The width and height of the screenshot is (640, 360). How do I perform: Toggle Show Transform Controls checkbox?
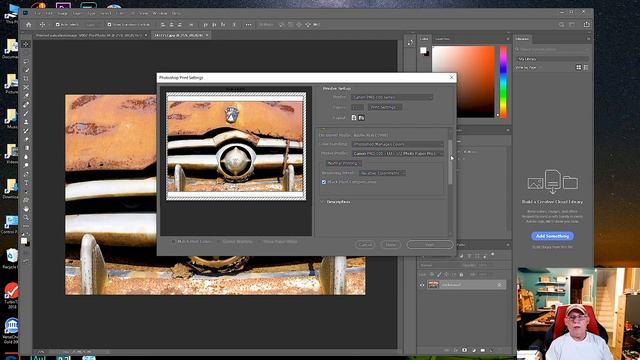pyautogui.click(x=109, y=24)
